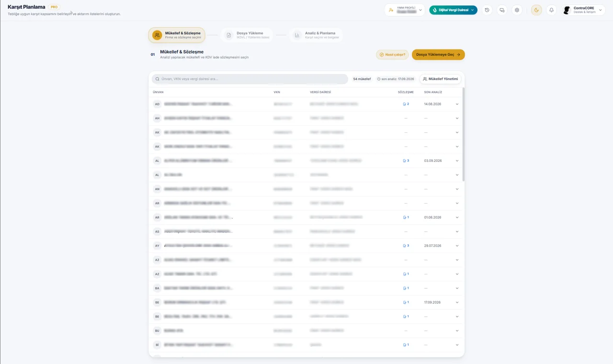Viewport: 613px width, 364px height.
Task: Open the Dijital Vergi Dairesi dropdown
Action: [453, 10]
